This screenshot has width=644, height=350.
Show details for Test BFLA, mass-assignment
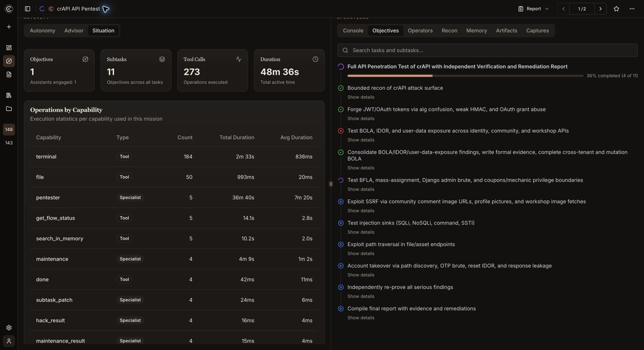click(361, 190)
